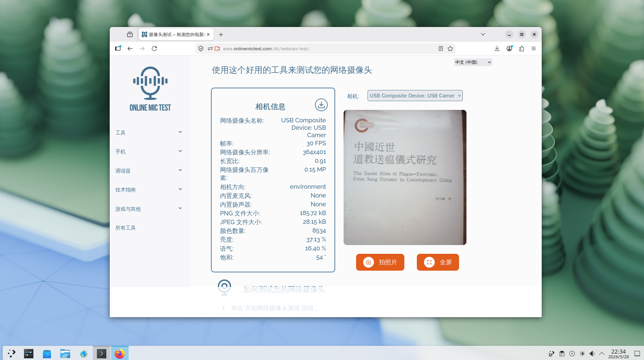Open the 所有工具 link

click(x=126, y=228)
